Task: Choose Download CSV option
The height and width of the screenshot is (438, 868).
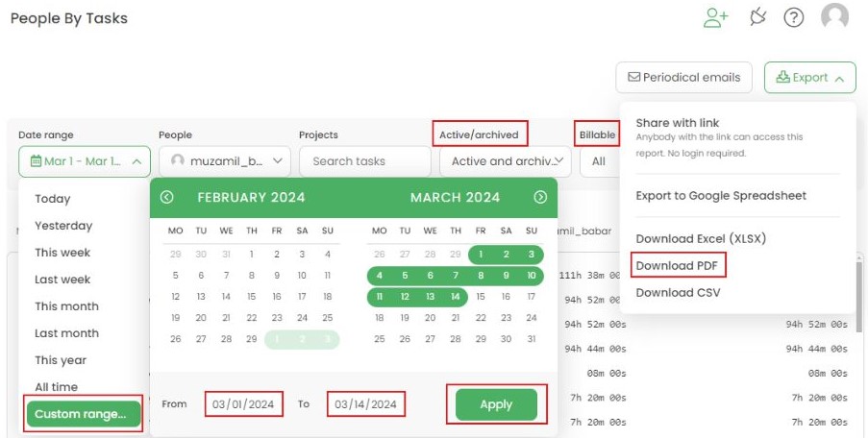Action: (678, 293)
